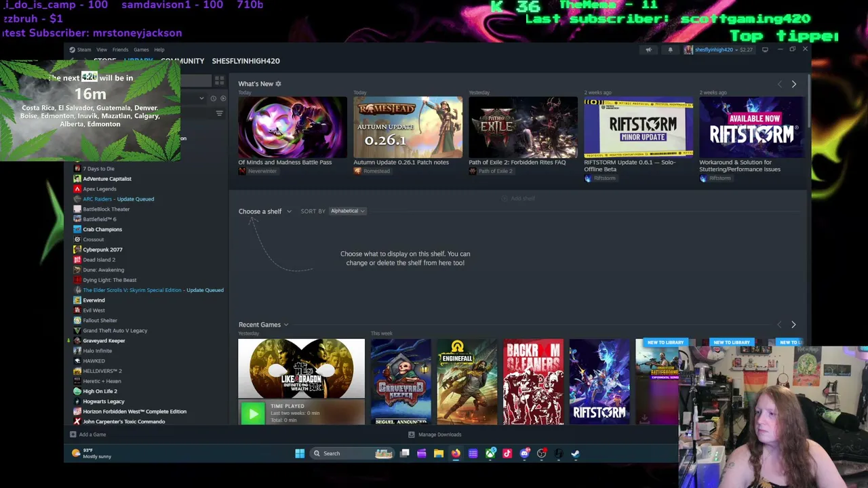This screenshot has height=488, width=868.
Task: Go to previous What's New page
Action: 779,84
